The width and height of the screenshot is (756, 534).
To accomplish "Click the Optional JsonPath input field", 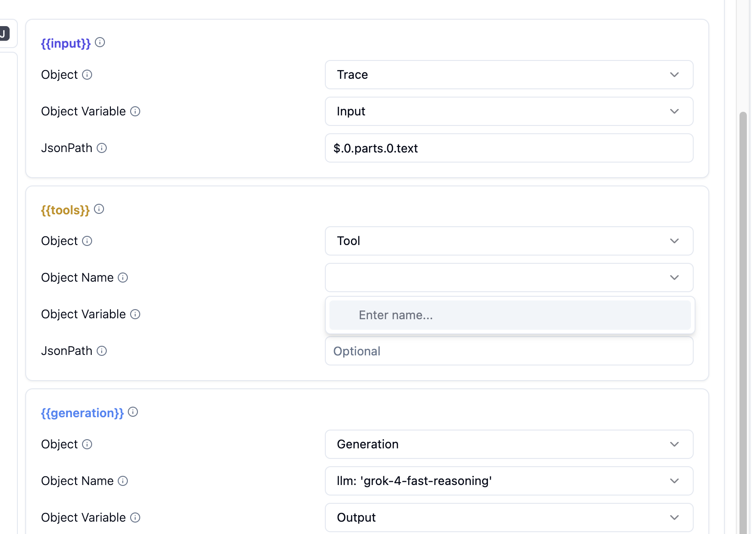I will tap(509, 351).
